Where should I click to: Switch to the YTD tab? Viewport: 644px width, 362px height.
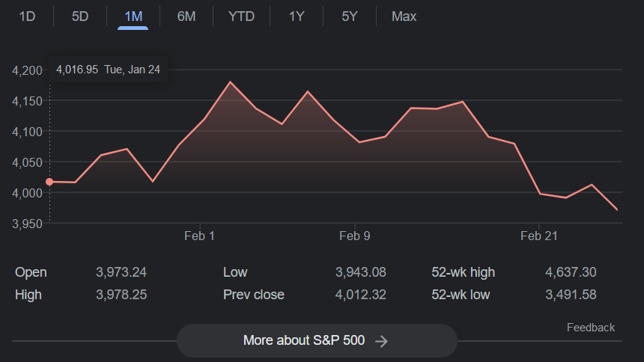(x=241, y=16)
